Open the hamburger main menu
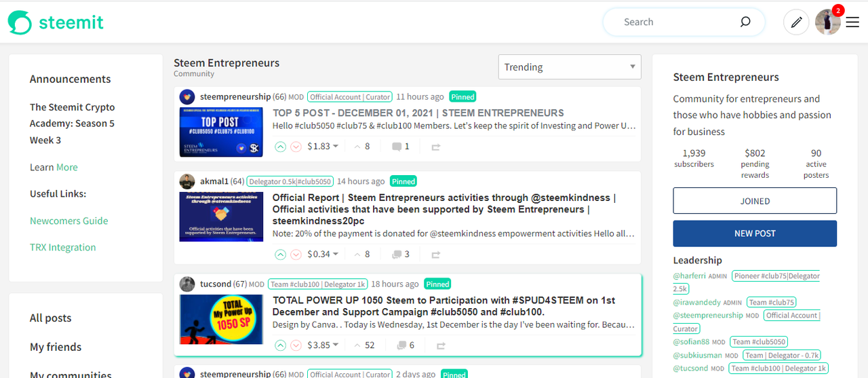 852,22
